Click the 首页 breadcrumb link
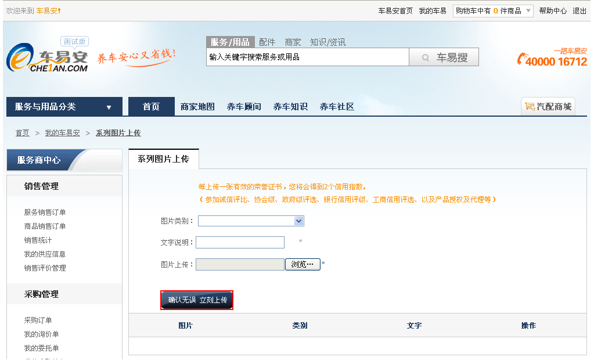Screen dimensions: 594x364 22,133
